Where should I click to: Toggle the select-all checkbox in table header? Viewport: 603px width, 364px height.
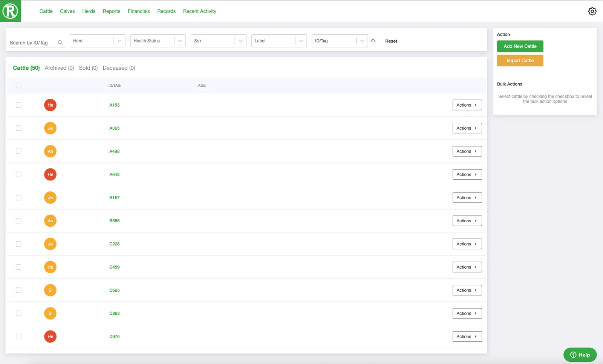(18, 86)
